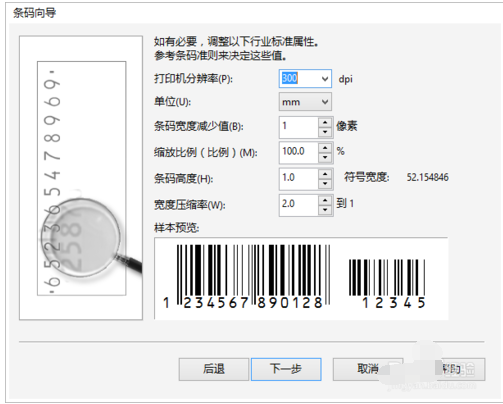
Task: Click the 像素 unit text
Action: click(x=347, y=126)
